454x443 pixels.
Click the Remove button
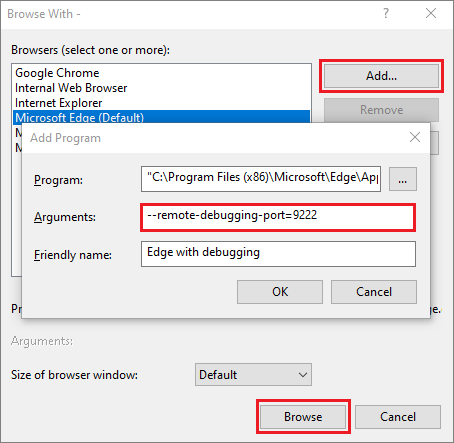(x=381, y=110)
